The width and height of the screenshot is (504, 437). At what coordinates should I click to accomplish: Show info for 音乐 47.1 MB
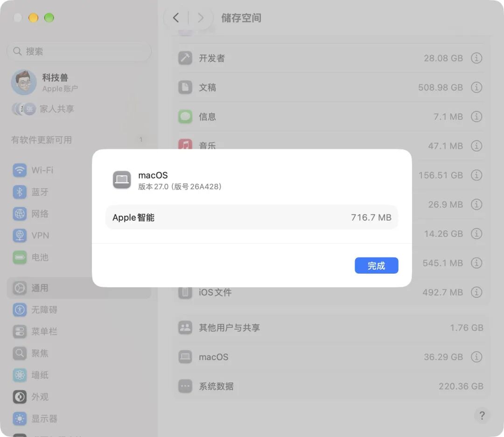coord(476,146)
